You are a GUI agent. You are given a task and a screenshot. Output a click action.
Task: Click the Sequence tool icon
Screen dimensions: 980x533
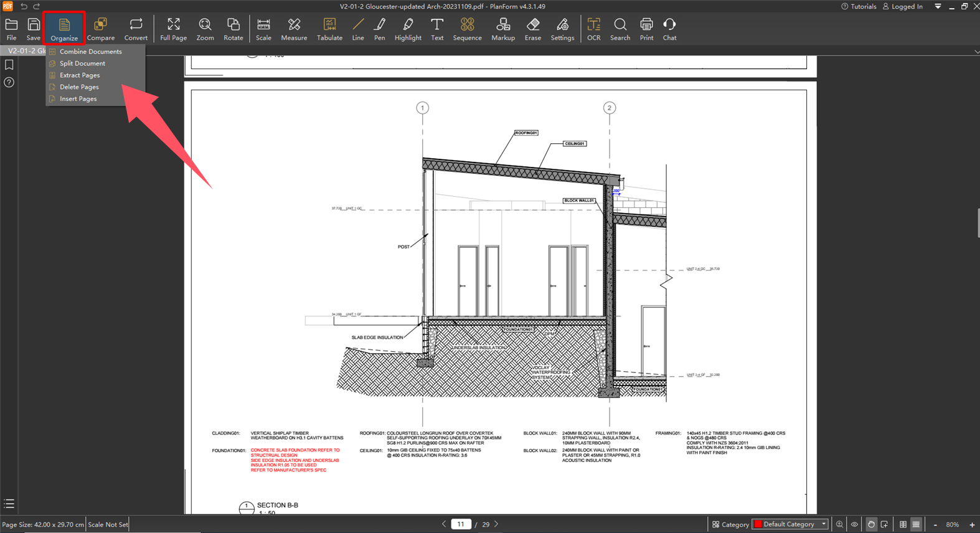pyautogui.click(x=467, y=29)
